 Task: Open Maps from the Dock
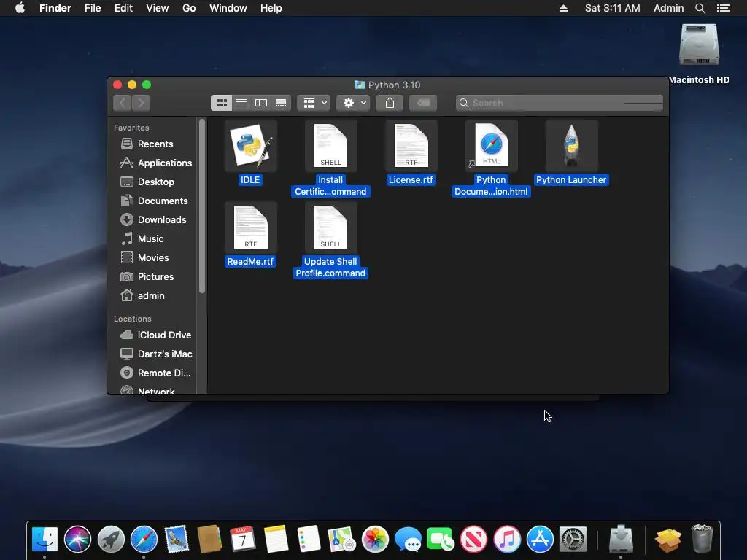341,540
